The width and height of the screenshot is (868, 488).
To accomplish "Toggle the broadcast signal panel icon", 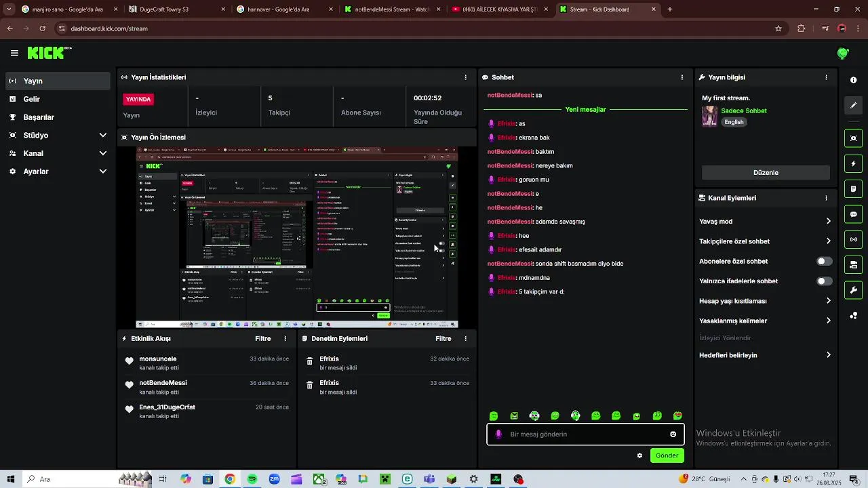I will pyautogui.click(x=853, y=239).
